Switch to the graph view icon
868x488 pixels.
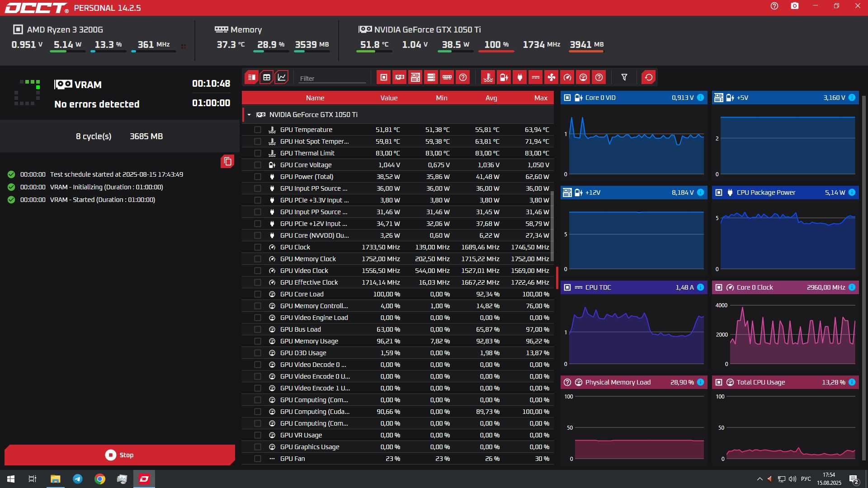coord(282,77)
